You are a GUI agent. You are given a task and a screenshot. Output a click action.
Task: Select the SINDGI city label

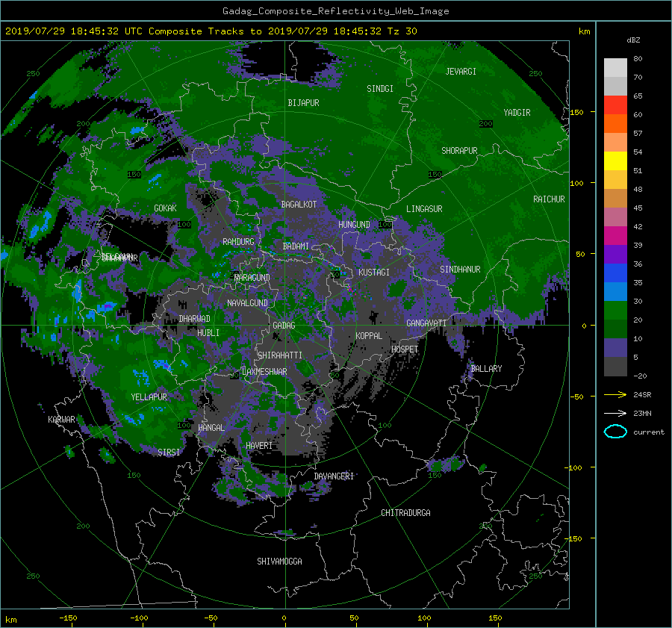[380, 89]
